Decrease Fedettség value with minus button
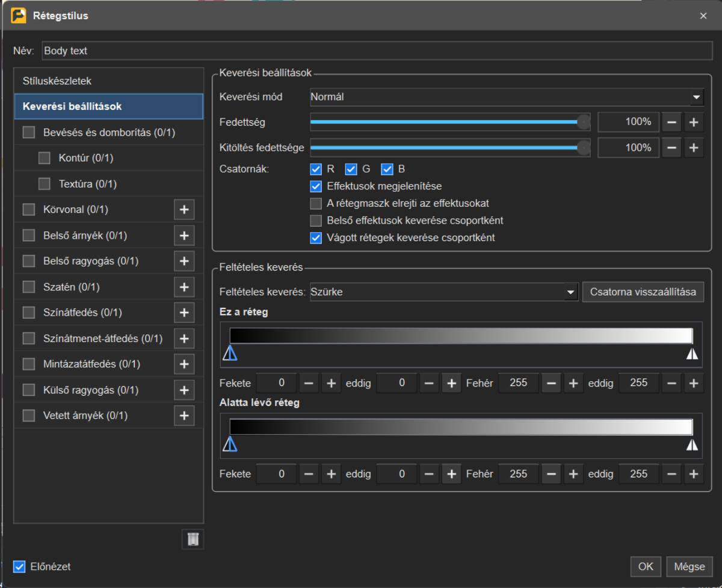This screenshot has width=722, height=588. click(672, 122)
